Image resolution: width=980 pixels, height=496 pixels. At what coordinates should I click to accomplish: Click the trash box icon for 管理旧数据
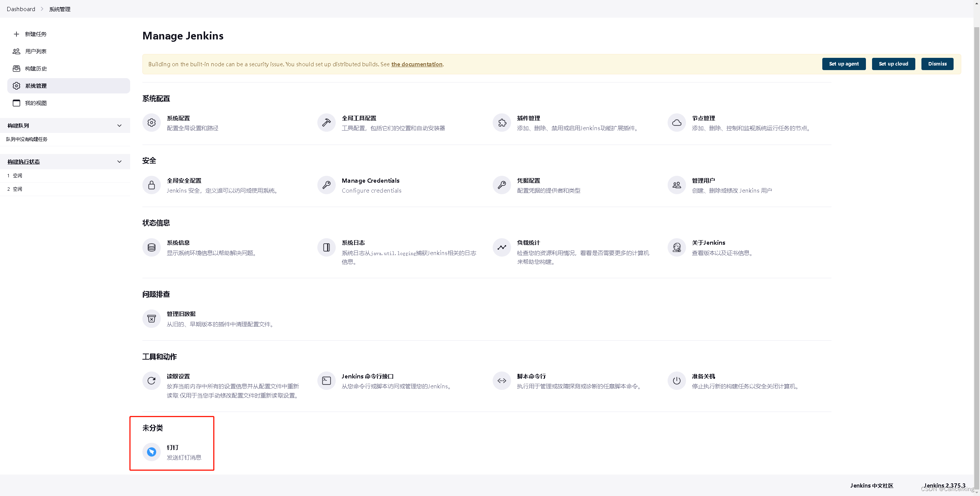coord(152,319)
